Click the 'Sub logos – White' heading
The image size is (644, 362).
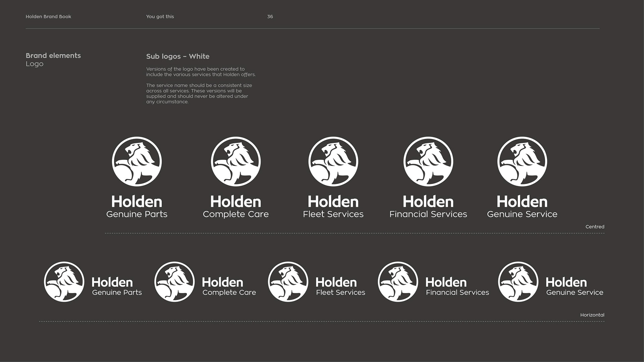tap(178, 56)
